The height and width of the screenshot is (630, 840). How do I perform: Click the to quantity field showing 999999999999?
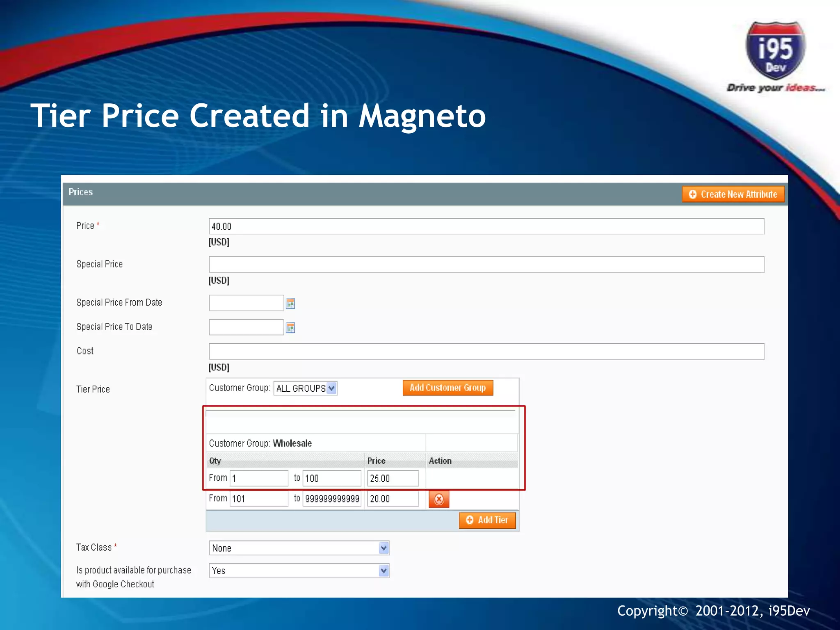pos(332,499)
